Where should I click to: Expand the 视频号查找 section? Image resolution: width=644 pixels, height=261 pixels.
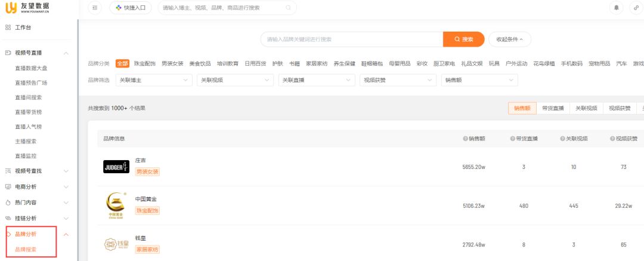(x=66, y=171)
